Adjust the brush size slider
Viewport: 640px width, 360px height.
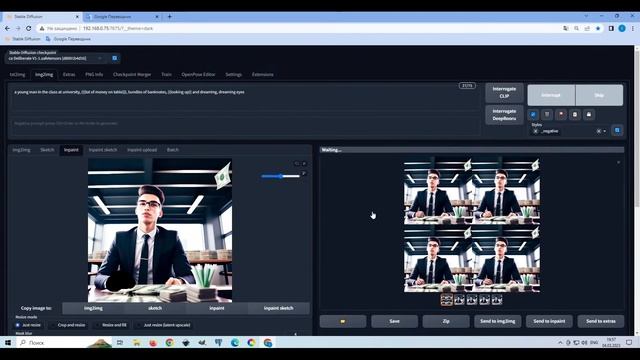(280, 176)
